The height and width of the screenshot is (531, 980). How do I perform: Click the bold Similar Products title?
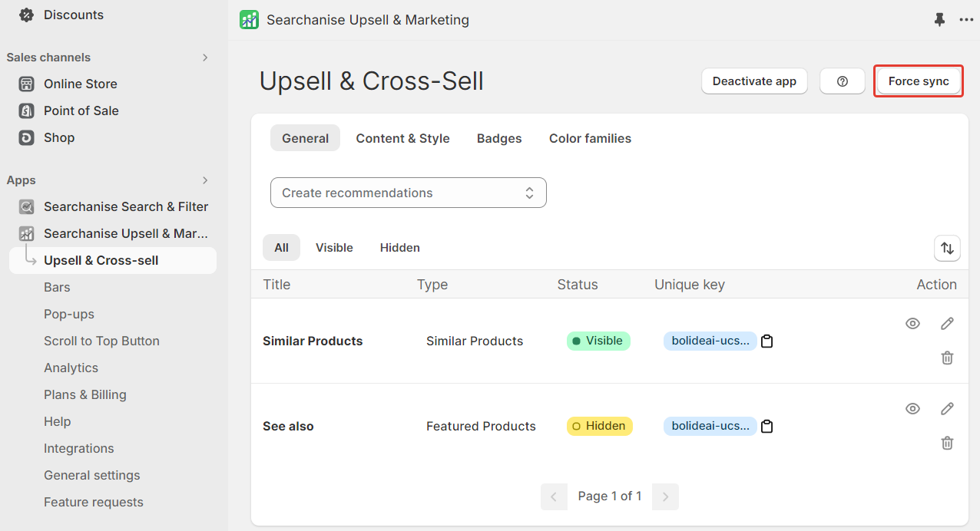(313, 341)
